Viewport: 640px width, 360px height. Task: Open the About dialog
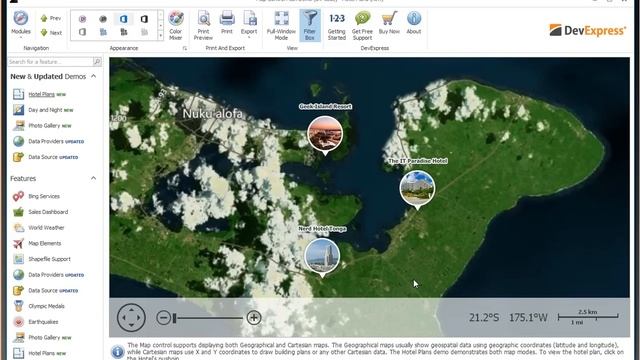(x=413, y=23)
